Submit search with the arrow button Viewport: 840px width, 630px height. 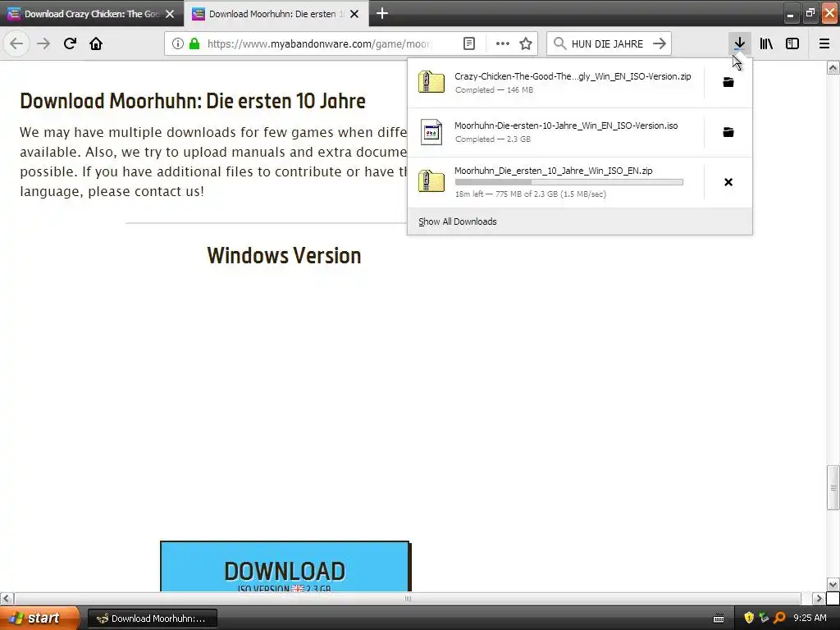[x=660, y=43]
